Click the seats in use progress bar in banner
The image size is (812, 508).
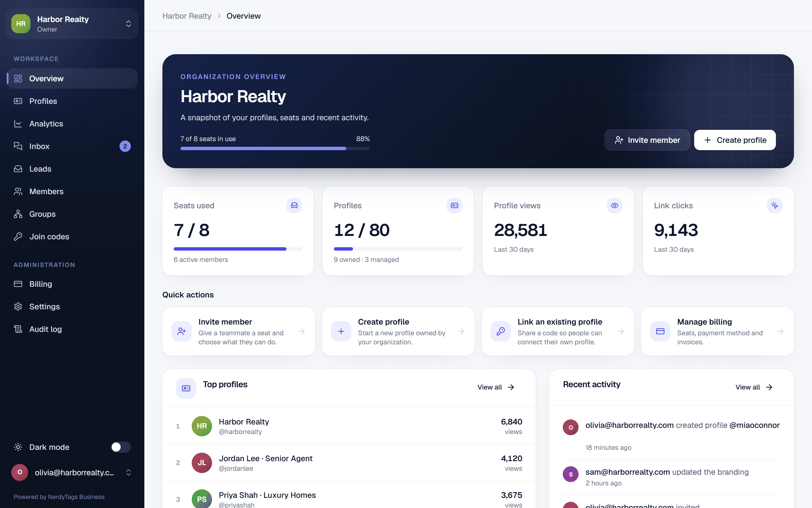(x=275, y=148)
